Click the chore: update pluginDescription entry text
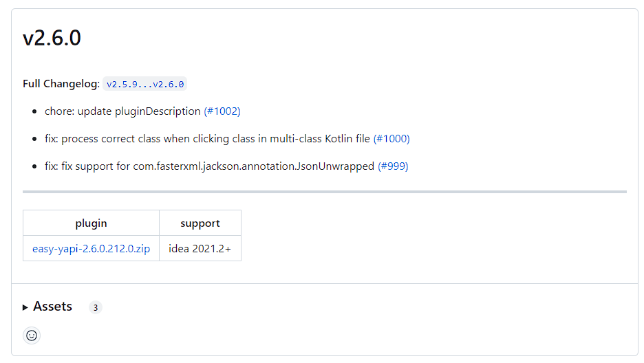The image size is (644, 363). pyautogui.click(x=122, y=111)
